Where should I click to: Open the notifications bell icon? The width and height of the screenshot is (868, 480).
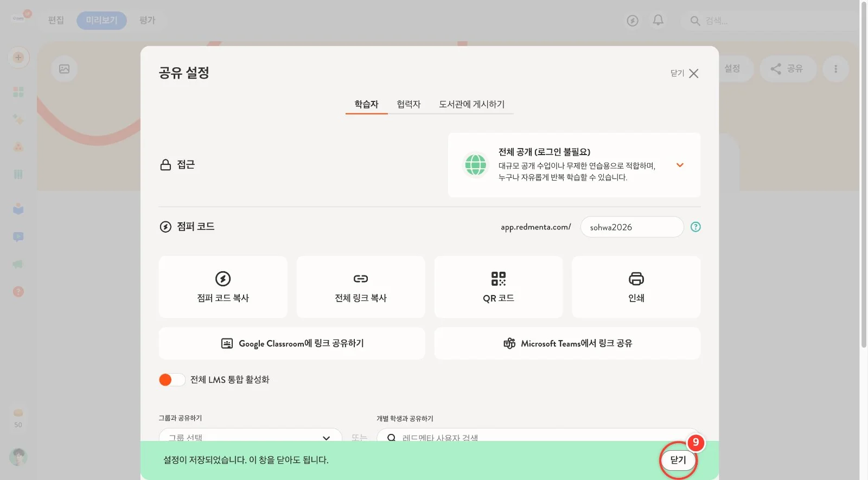point(658,20)
